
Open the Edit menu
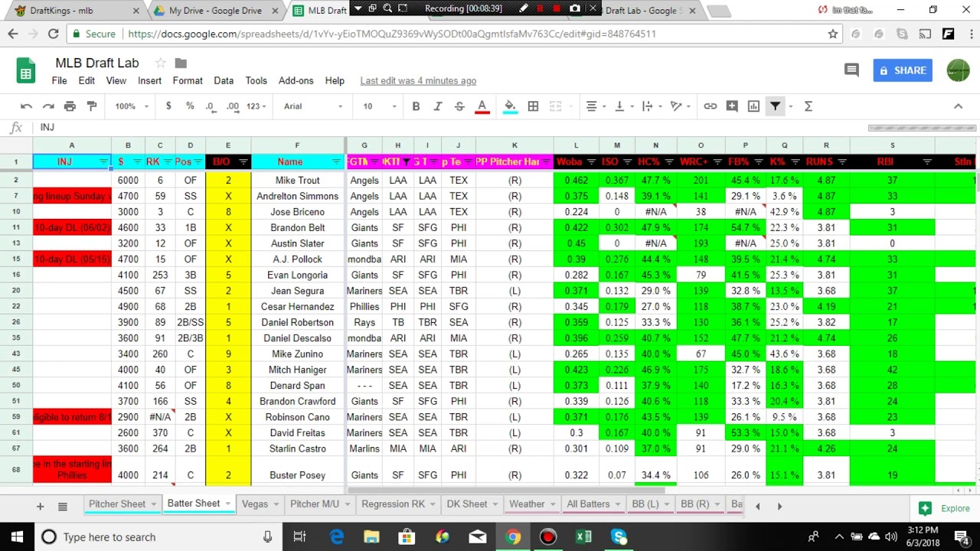[87, 80]
